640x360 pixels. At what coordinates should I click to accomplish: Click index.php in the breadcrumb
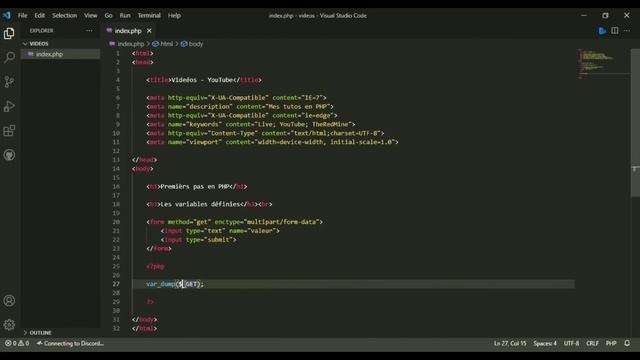131,44
